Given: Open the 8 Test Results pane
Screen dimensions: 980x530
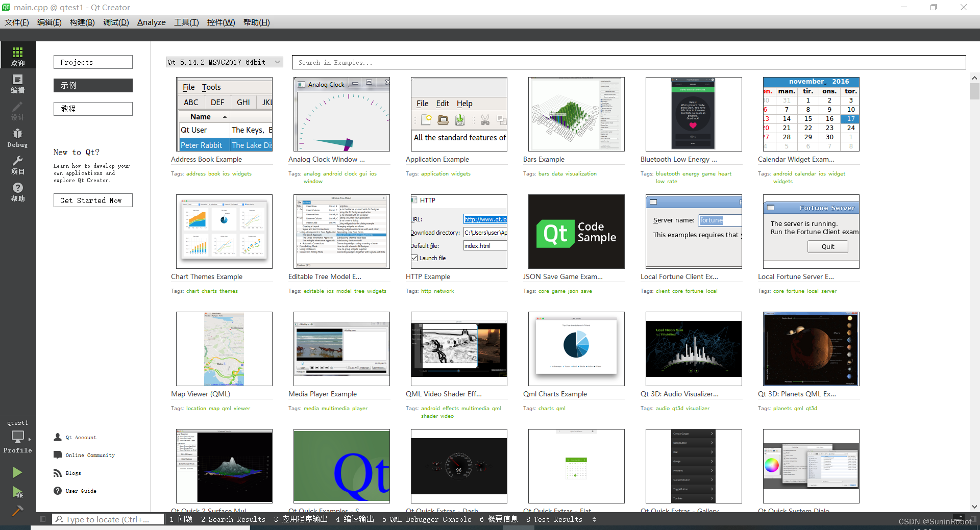Looking at the screenshot, I should pos(554,519).
